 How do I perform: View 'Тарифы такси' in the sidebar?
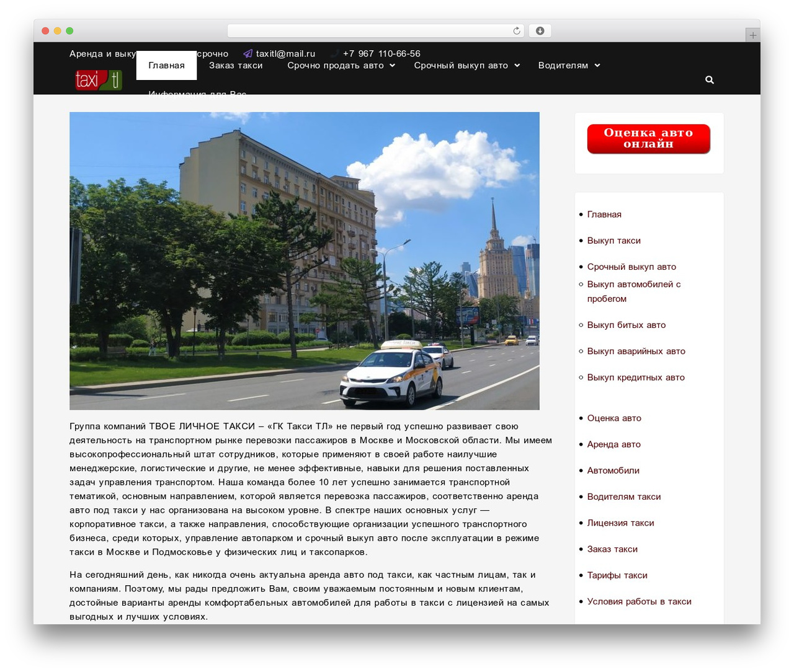click(x=617, y=575)
